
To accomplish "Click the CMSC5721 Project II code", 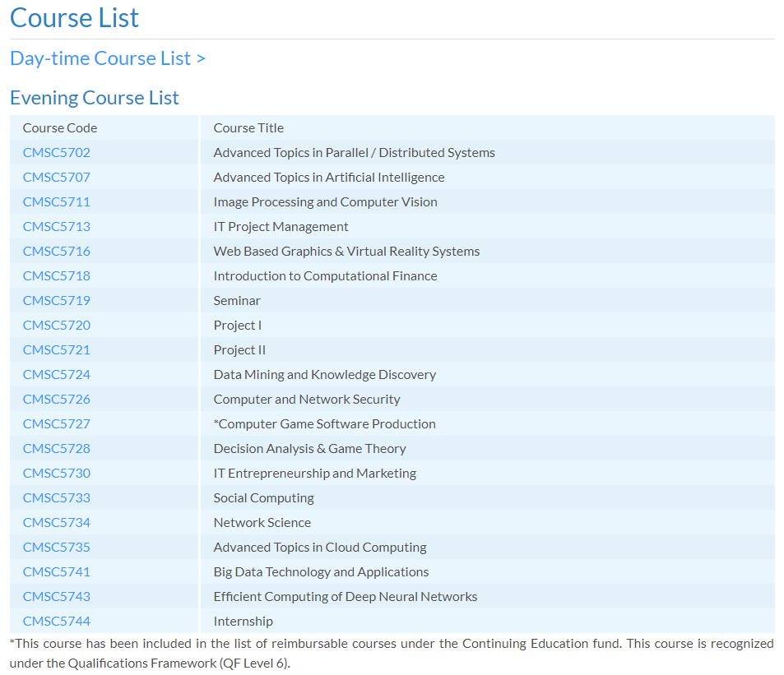I will tap(57, 349).
